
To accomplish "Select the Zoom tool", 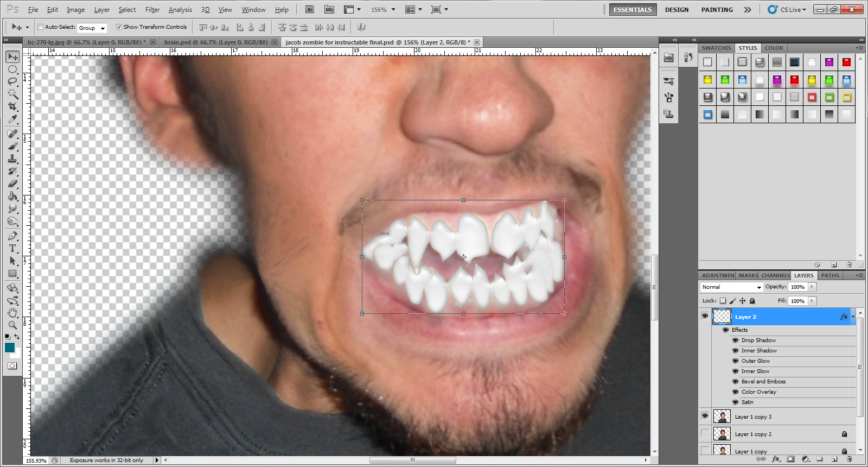I will tap(12, 325).
